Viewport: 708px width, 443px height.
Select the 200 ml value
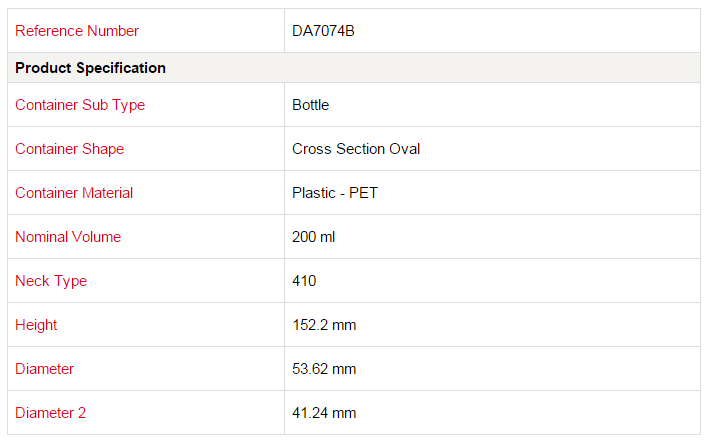pos(313,237)
